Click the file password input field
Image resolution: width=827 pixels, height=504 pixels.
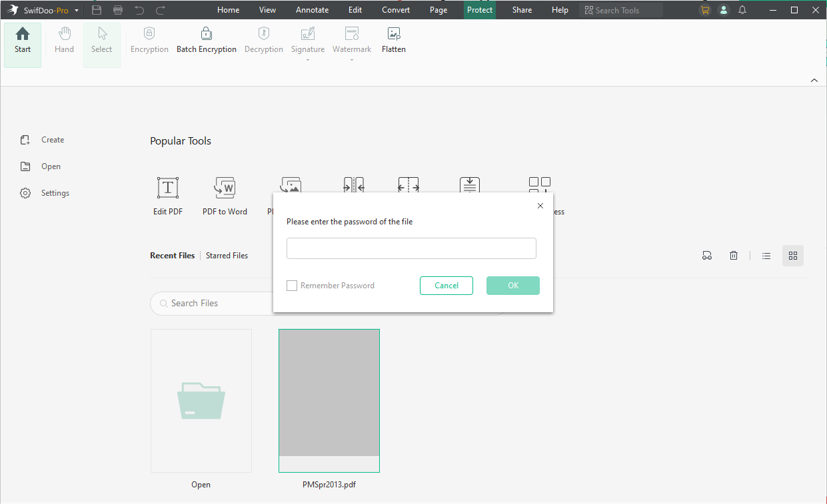tap(411, 248)
